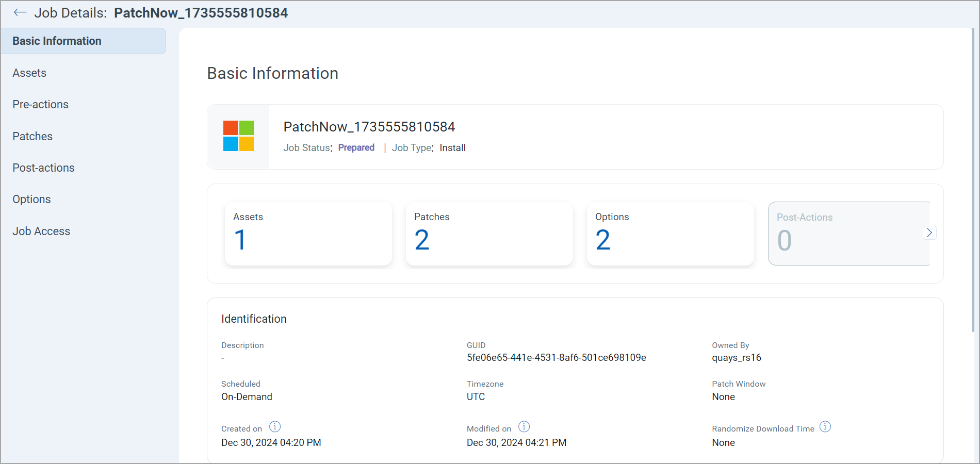Click the Post-Actions summary card
This screenshot has width=980, height=464.
pyautogui.click(x=846, y=234)
